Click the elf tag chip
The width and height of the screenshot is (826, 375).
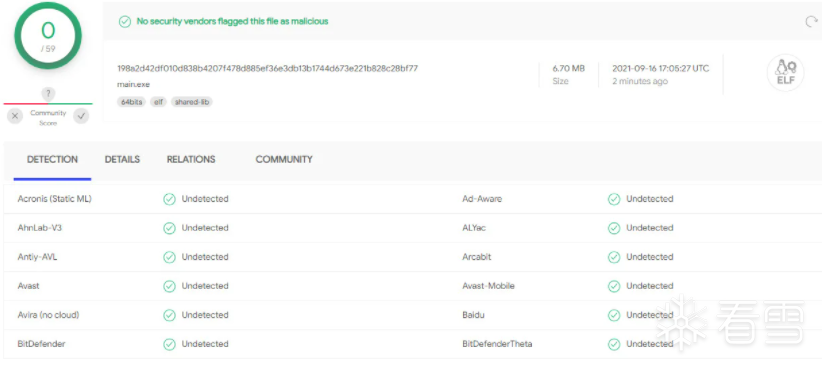[159, 102]
